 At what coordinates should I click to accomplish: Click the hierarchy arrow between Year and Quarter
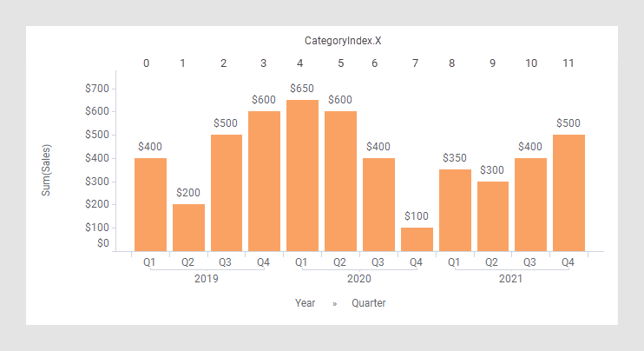(x=335, y=304)
